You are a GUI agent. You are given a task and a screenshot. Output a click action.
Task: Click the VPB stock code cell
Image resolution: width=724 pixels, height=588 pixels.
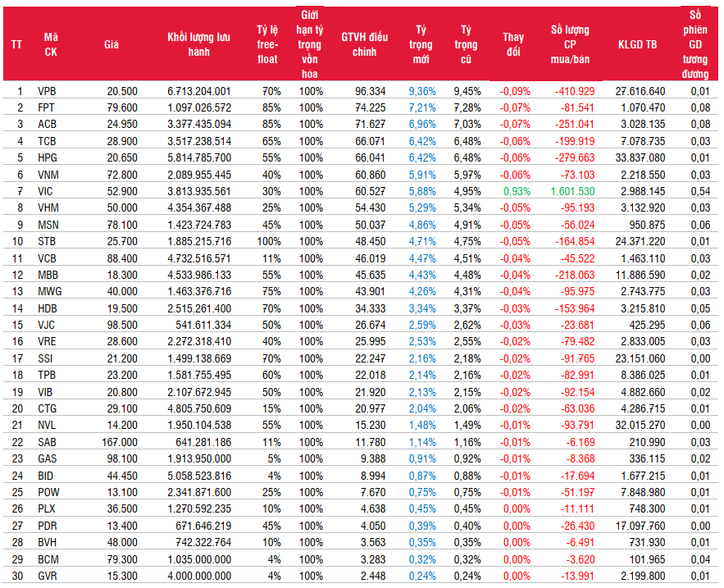(x=47, y=91)
